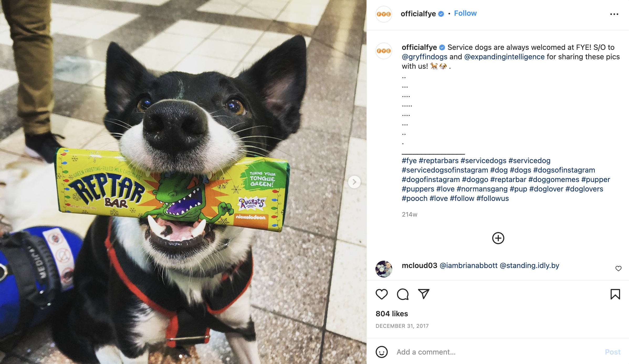Like the post with heart icon
The height and width of the screenshot is (364, 629).
(x=382, y=294)
